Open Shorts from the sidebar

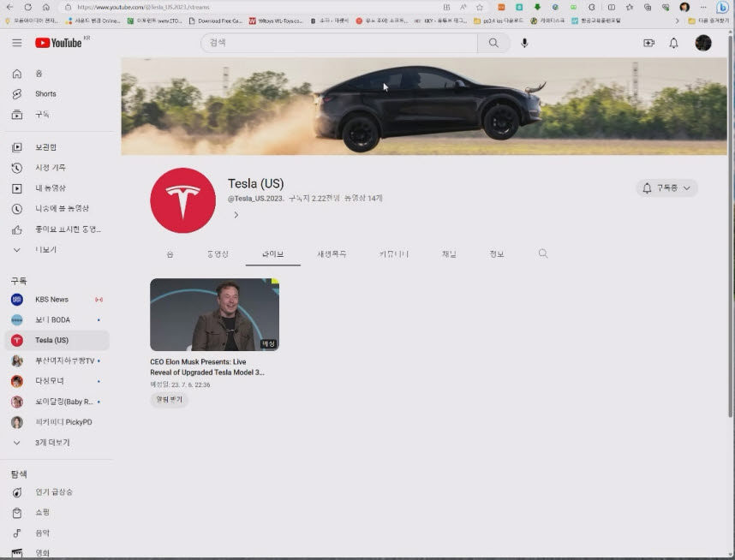click(x=57, y=93)
